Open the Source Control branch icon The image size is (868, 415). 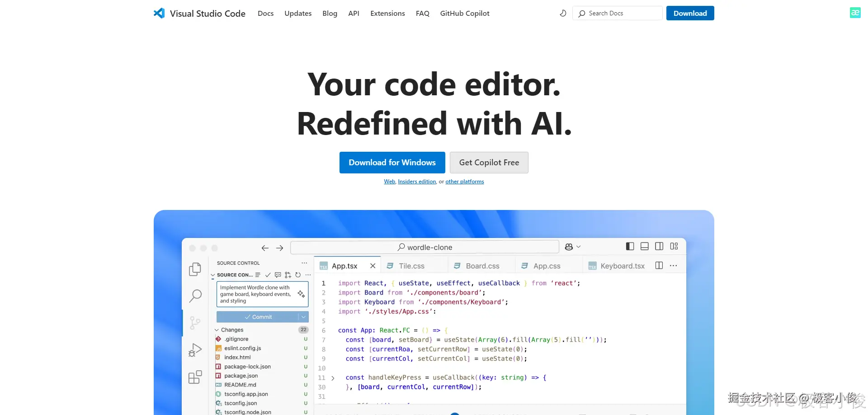click(195, 323)
